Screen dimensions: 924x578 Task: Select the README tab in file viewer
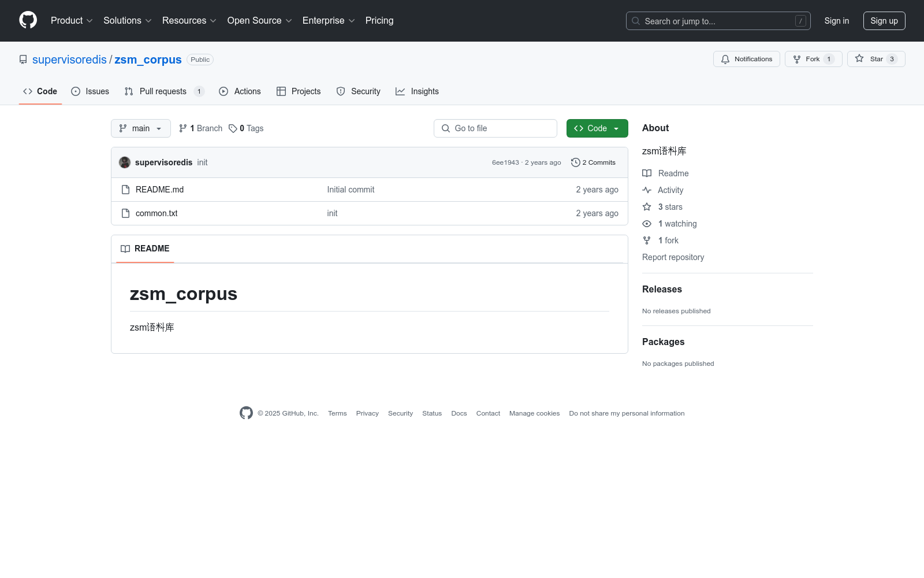coord(145,249)
